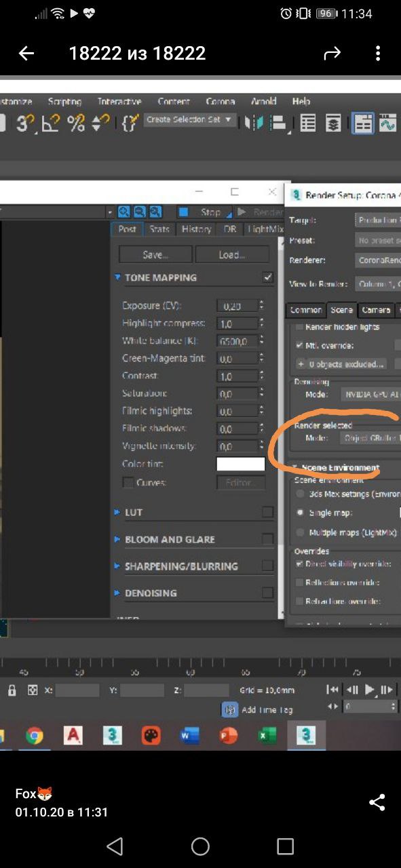
Task: Enable the Curves checkbox
Action: click(128, 483)
